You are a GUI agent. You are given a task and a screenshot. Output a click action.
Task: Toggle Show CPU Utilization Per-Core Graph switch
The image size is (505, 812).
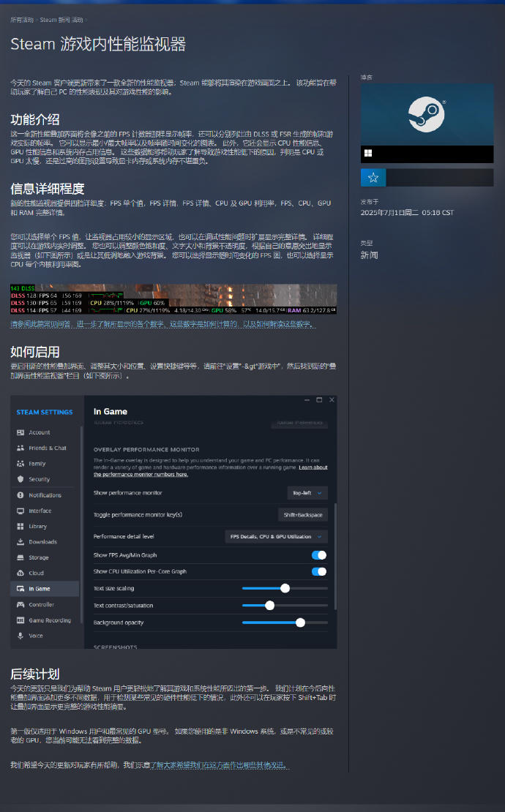(319, 572)
